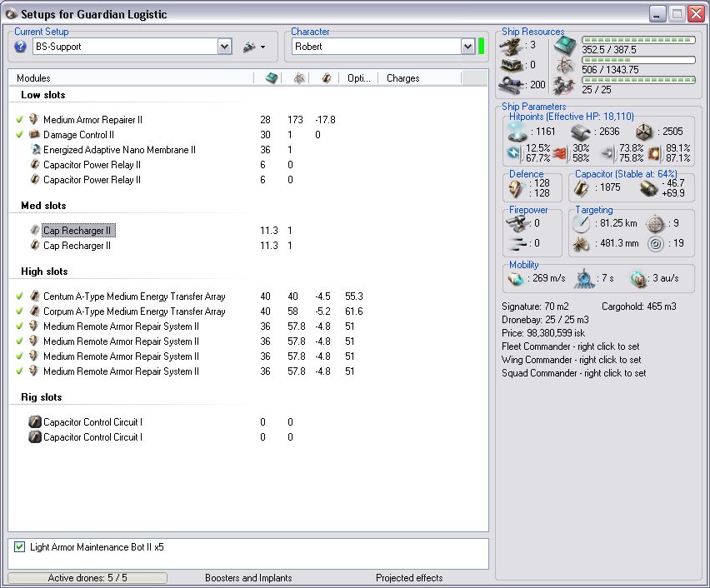Click the kinetic resistance icon

point(609,154)
